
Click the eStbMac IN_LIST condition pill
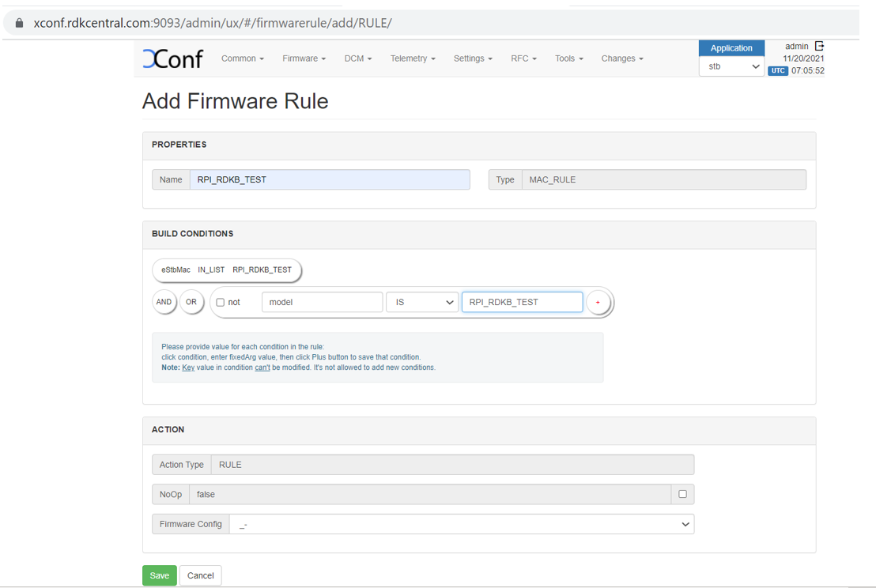[x=226, y=269]
